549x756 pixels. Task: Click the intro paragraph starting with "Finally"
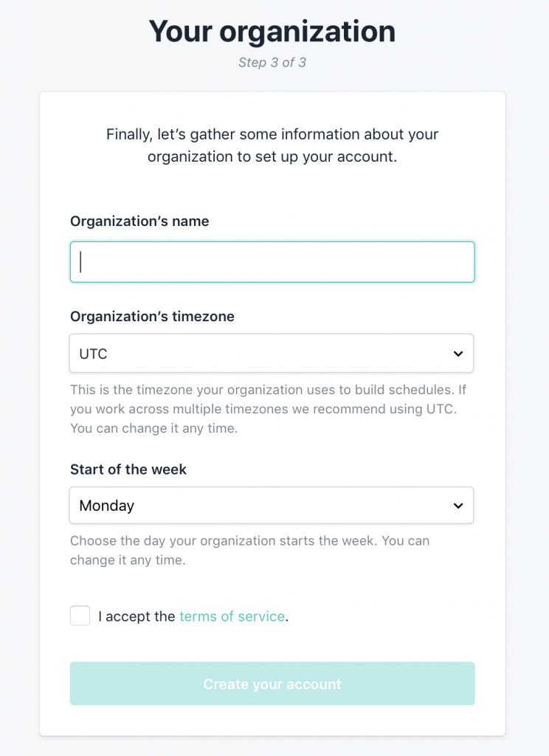click(x=272, y=145)
